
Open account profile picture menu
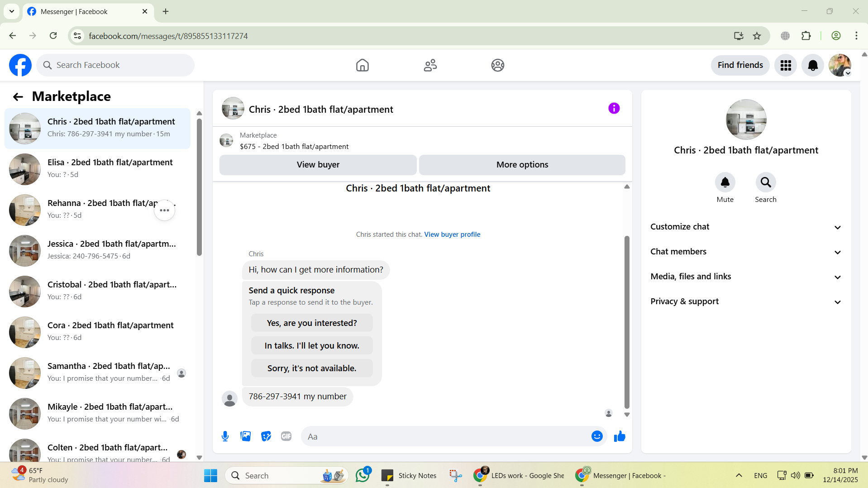(840, 65)
